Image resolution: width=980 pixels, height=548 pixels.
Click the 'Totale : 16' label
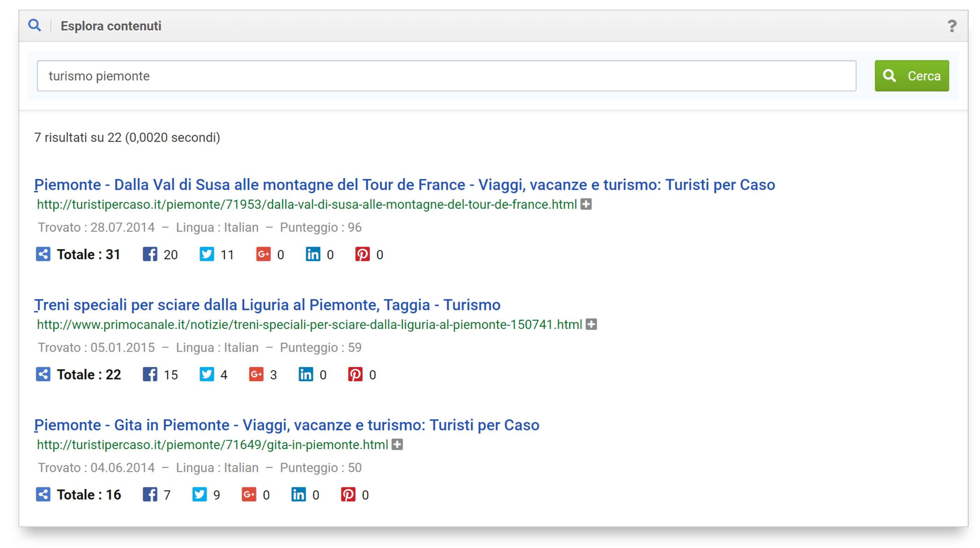[89, 495]
